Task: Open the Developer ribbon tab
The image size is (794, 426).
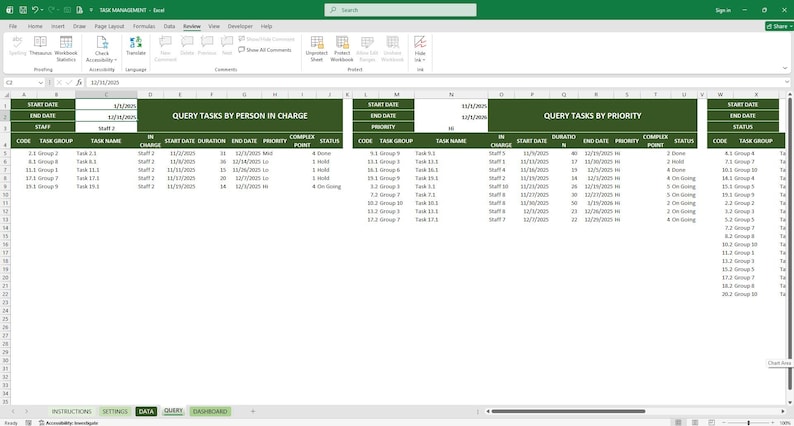Action: pyautogui.click(x=240, y=26)
